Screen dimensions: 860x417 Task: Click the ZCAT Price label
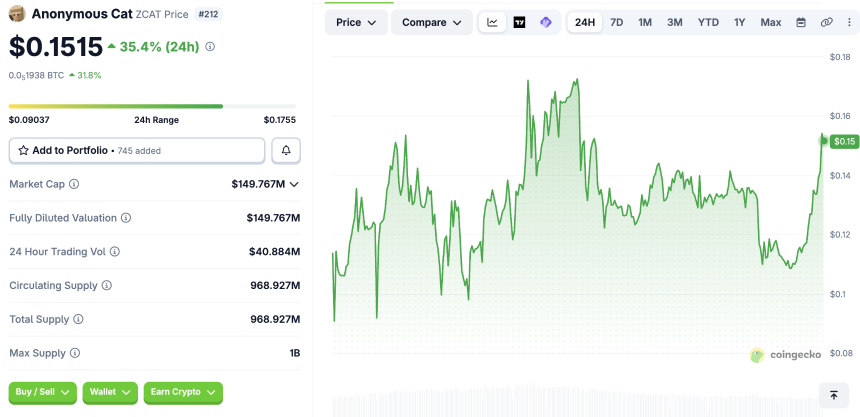click(x=162, y=14)
